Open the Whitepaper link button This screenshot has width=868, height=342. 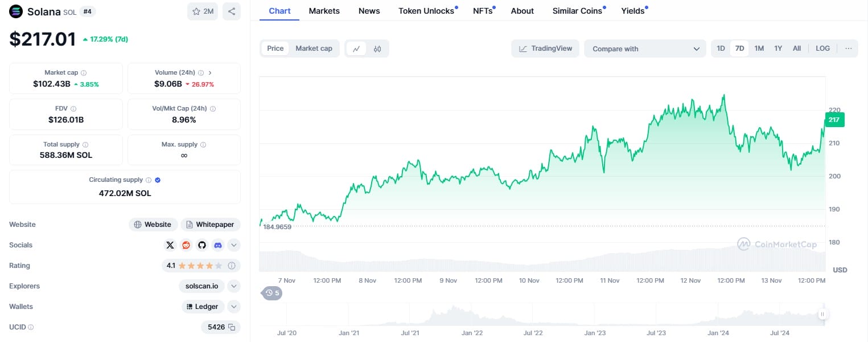tap(211, 225)
